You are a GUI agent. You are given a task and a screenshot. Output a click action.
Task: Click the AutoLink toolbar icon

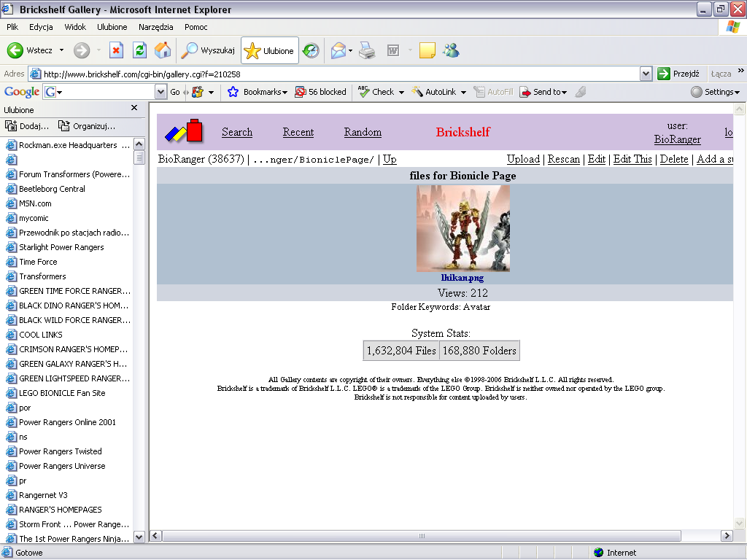(417, 91)
